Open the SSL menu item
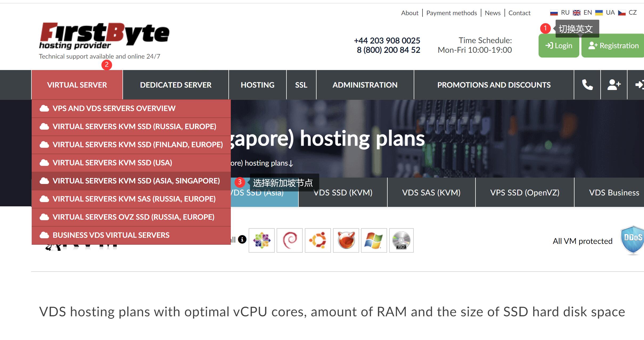The image size is (644, 340). [301, 85]
